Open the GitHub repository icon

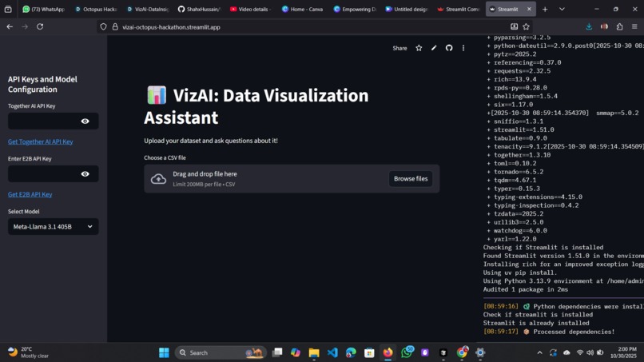[x=449, y=48]
